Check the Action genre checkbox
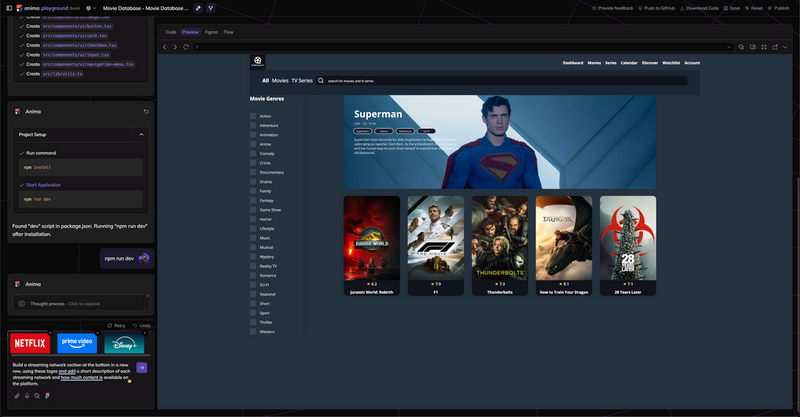 (253, 116)
